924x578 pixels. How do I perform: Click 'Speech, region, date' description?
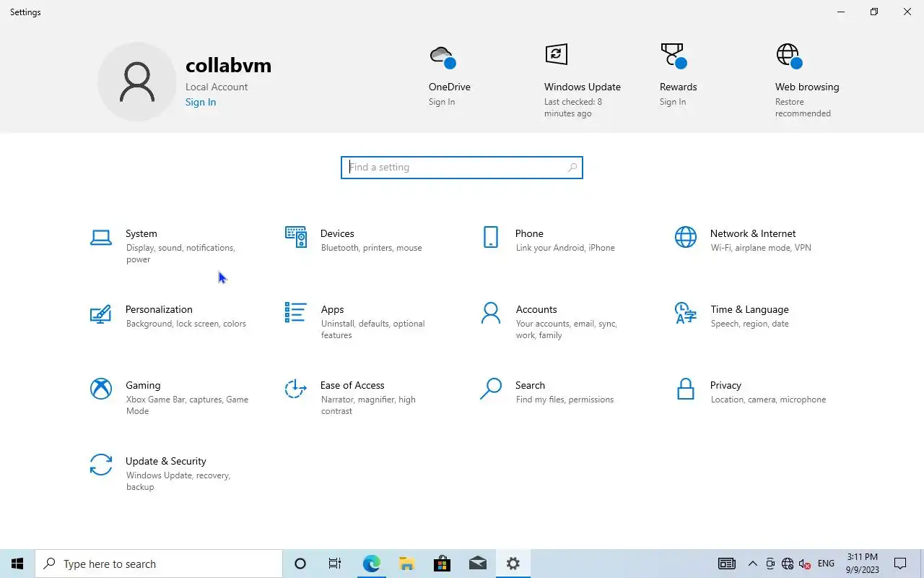point(750,324)
